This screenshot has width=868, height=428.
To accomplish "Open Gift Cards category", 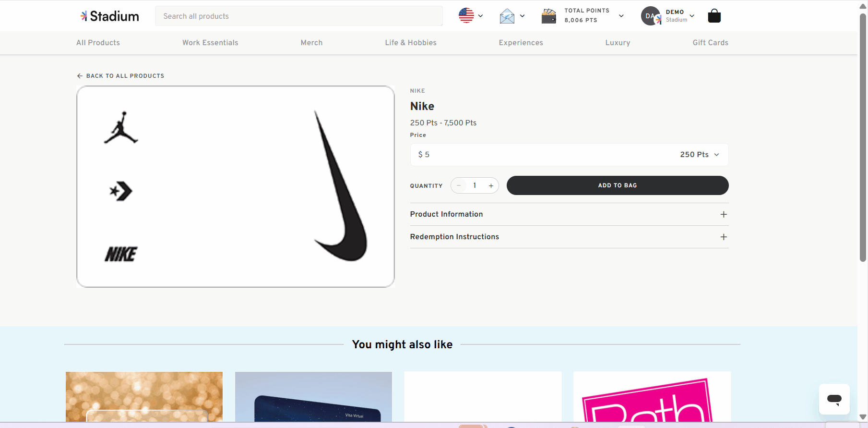I will 710,43.
